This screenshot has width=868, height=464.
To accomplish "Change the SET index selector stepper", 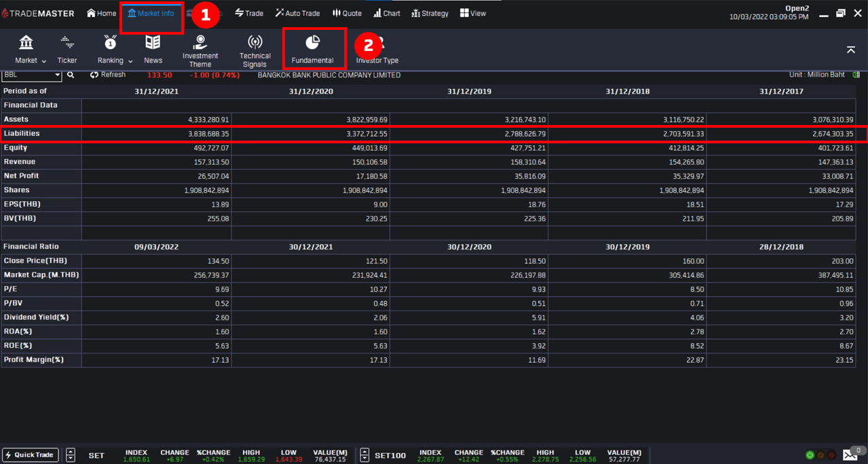I will point(71,455).
